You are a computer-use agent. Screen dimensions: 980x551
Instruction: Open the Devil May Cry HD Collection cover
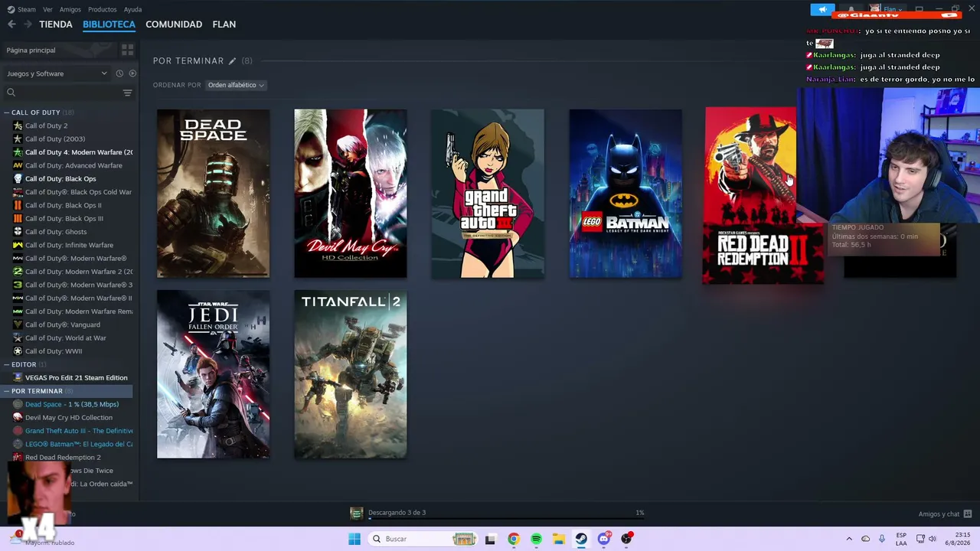351,194
